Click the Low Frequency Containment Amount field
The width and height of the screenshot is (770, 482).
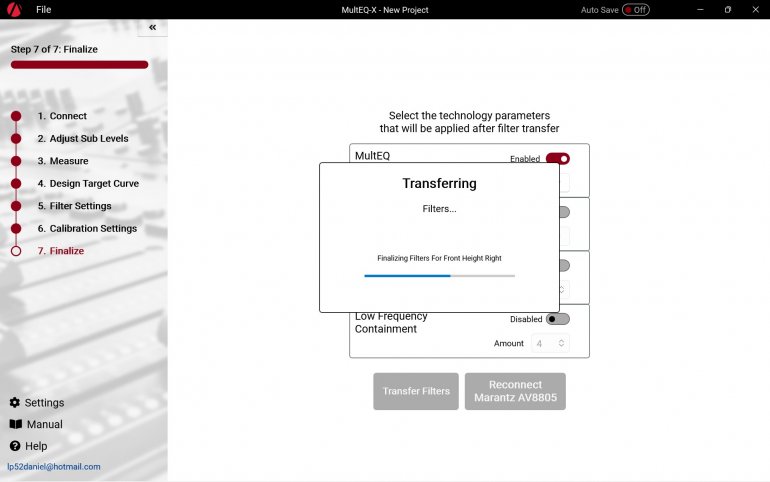click(550, 343)
